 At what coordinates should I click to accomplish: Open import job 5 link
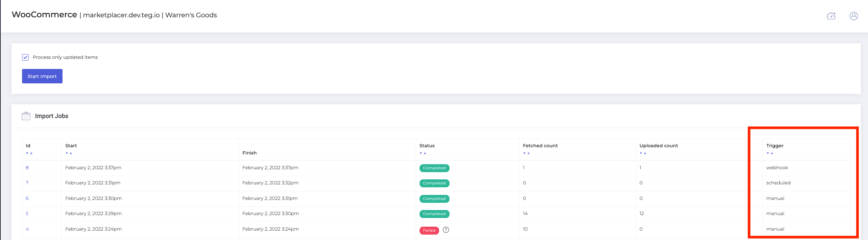tap(27, 214)
